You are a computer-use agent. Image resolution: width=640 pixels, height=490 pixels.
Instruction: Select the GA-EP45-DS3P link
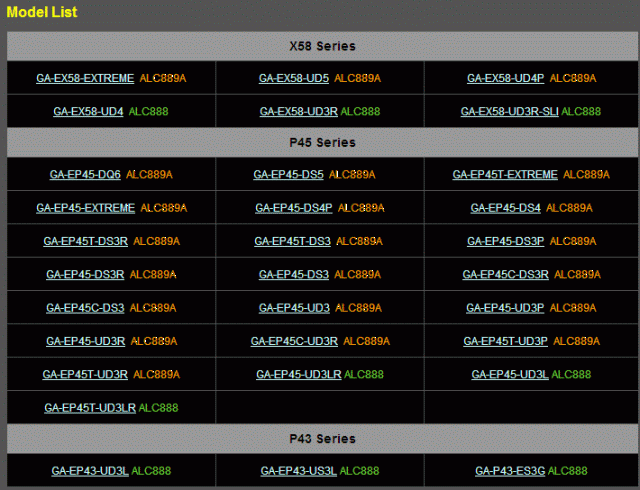pyautogui.click(x=505, y=241)
